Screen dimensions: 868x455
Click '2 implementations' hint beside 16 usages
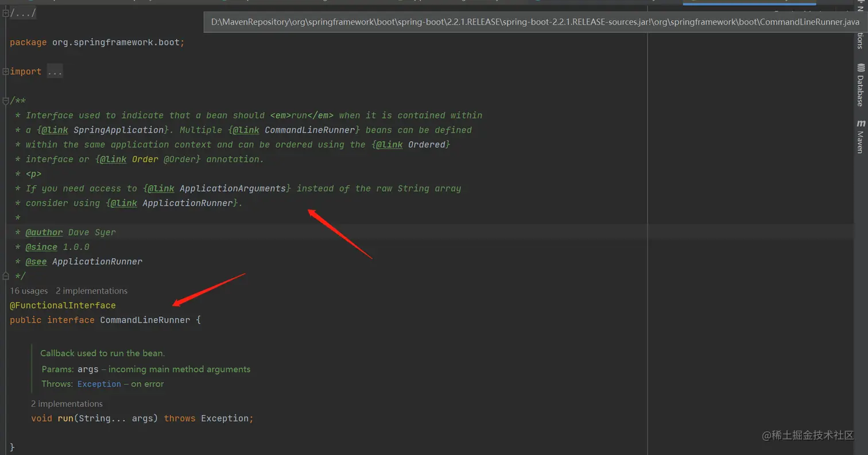pos(91,291)
